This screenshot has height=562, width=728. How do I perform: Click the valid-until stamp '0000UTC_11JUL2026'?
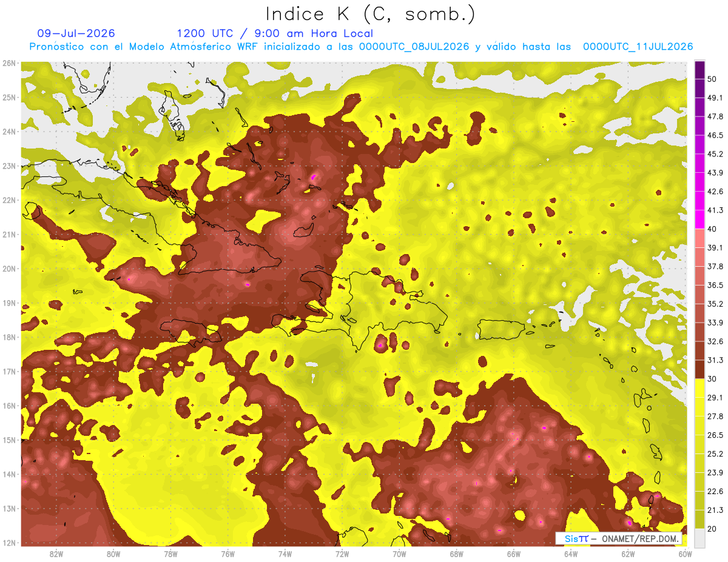(638, 47)
